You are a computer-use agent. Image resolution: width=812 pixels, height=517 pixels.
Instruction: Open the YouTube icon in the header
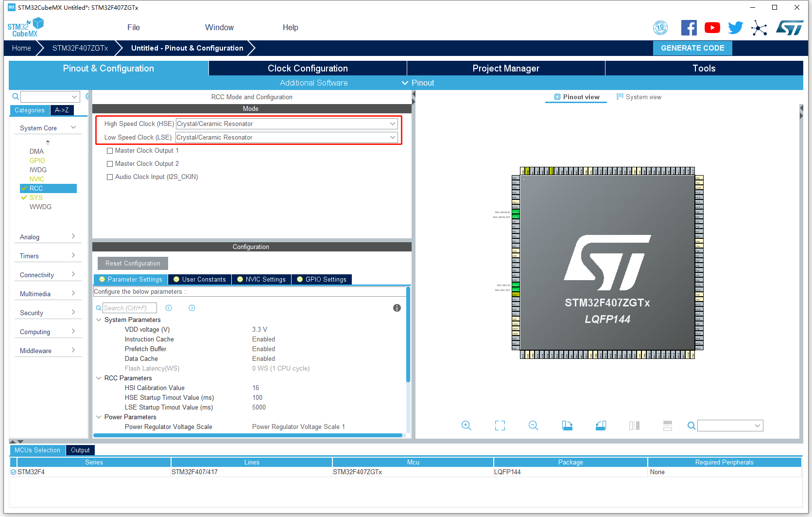[x=712, y=28]
